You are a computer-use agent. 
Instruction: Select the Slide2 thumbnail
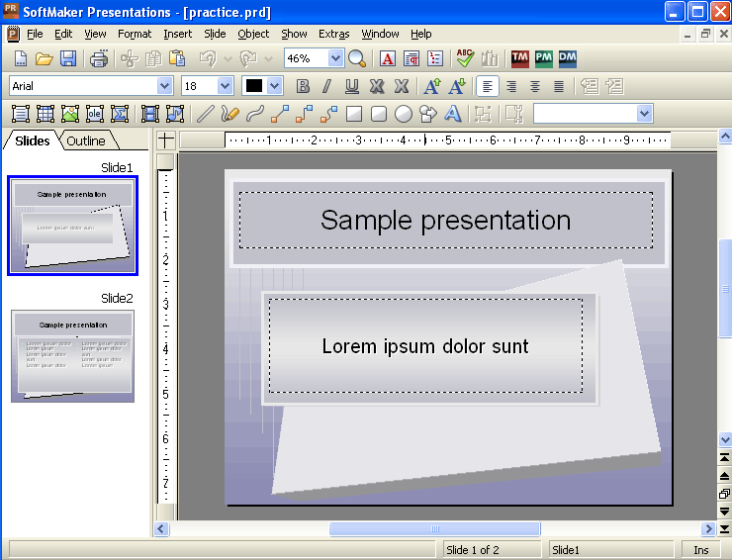[73, 356]
